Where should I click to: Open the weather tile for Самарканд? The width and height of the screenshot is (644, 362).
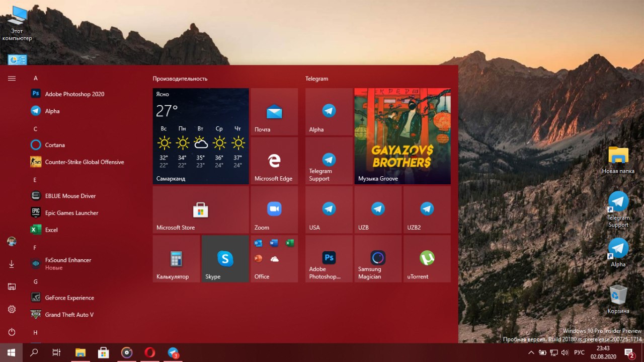[201, 136]
